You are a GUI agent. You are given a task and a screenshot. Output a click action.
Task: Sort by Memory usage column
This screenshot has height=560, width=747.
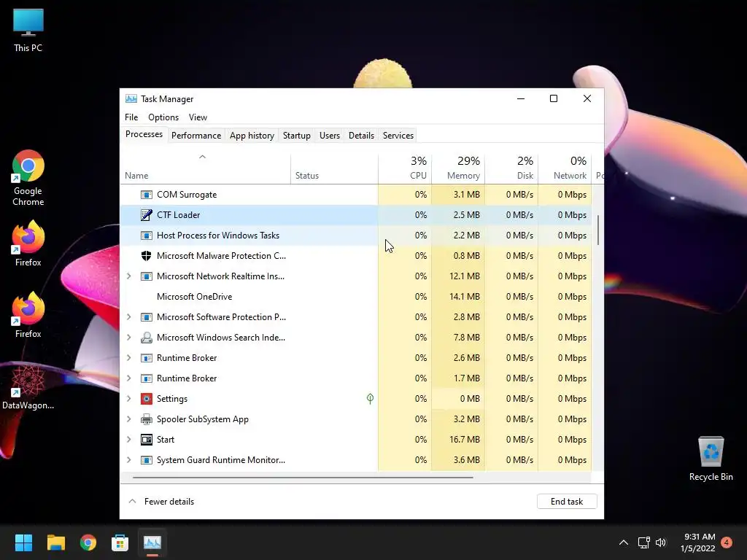click(458, 169)
